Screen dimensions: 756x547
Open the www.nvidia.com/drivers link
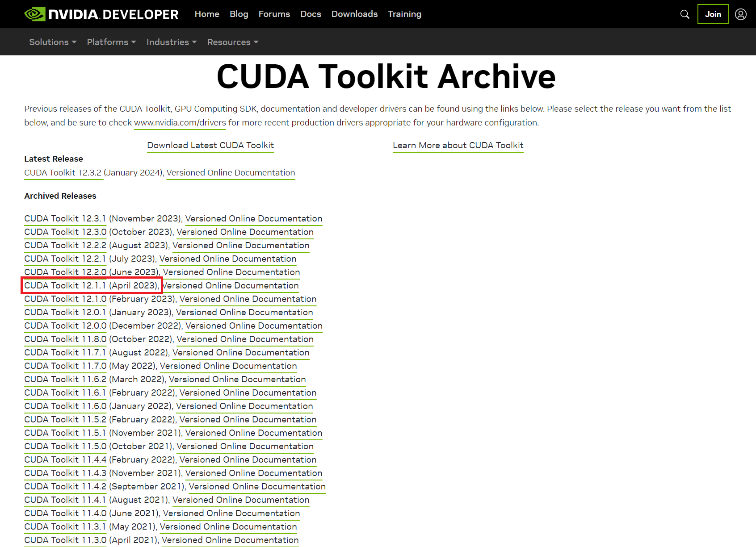coord(180,123)
